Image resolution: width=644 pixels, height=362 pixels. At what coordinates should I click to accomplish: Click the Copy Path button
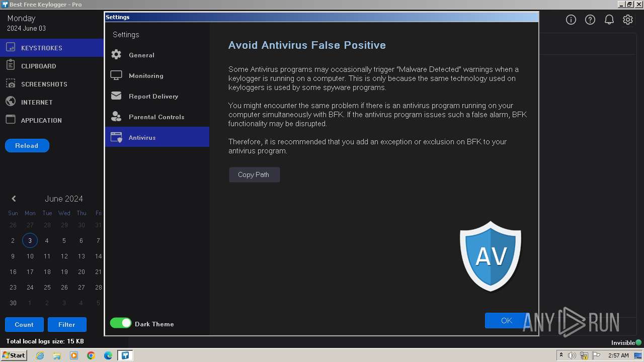click(254, 174)
